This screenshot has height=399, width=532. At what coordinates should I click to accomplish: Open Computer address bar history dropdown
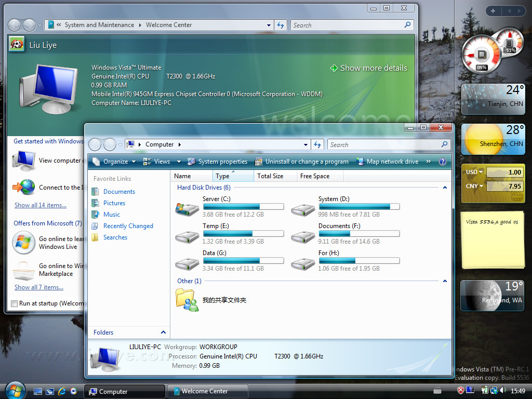(x=305, y=145)
